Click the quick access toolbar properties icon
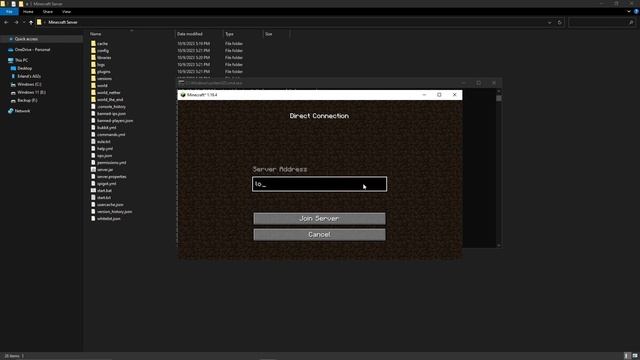This screenshot has height=360, width=640. (13, 4)
